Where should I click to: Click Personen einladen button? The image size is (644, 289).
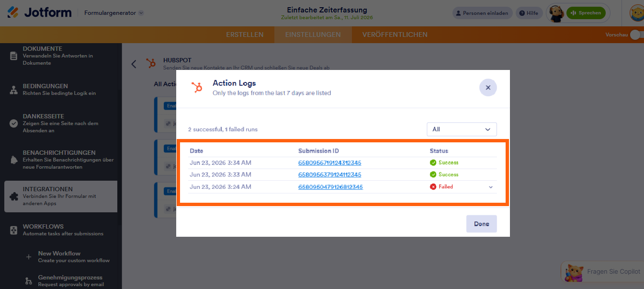pos(483,13)
